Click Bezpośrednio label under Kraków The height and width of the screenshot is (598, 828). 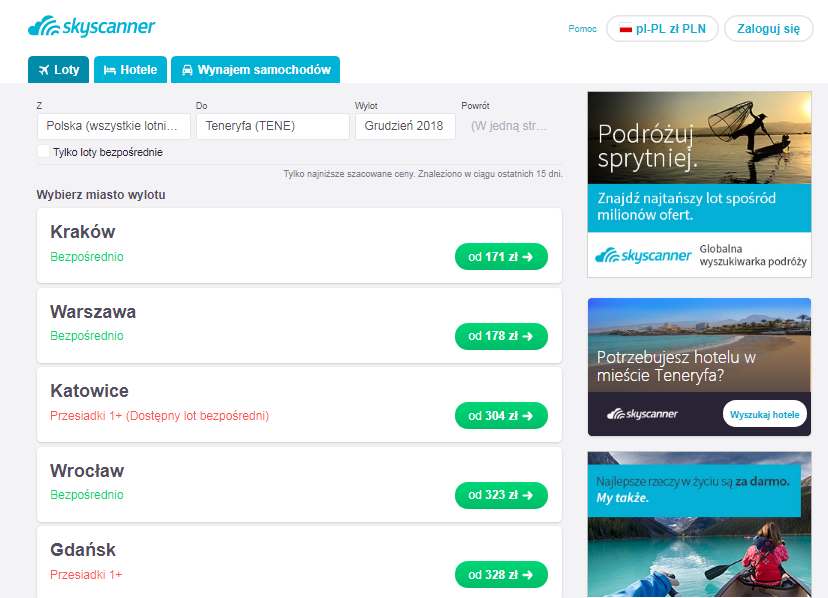87,257
